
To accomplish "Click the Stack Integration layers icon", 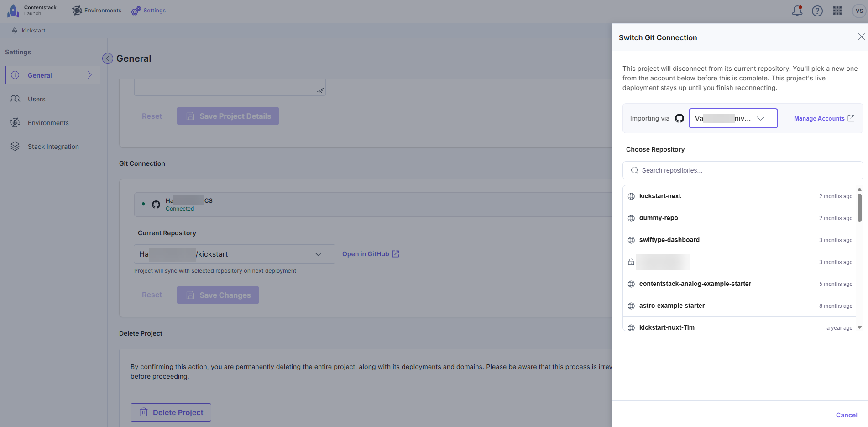I will 15,146.
